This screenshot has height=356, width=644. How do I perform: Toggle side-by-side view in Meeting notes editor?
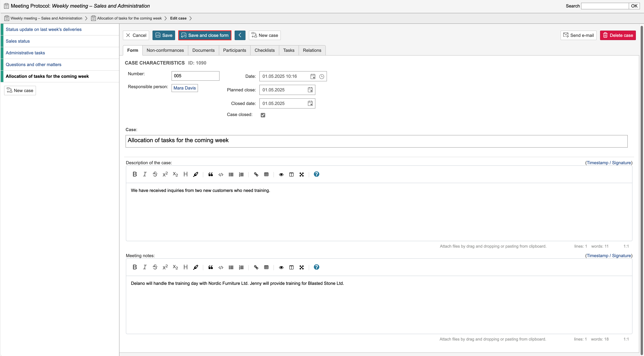(291, 267)
